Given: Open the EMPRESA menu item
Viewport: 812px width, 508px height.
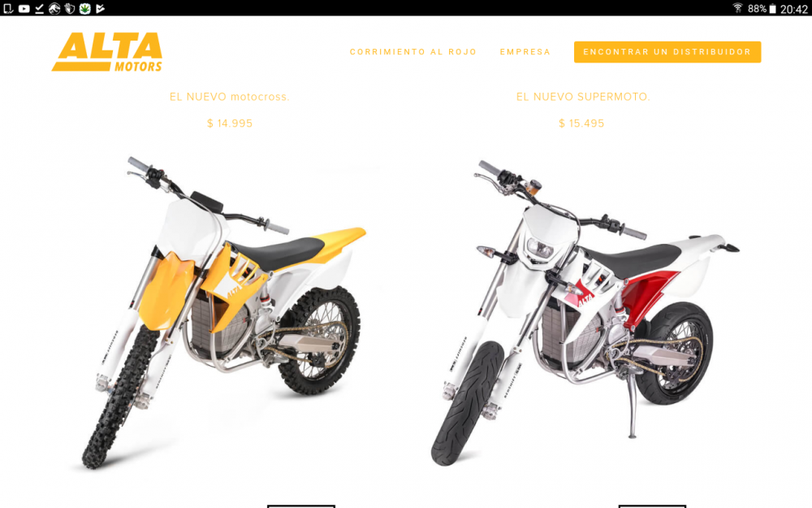Looking at the screenshot, I should click(525, 52).
